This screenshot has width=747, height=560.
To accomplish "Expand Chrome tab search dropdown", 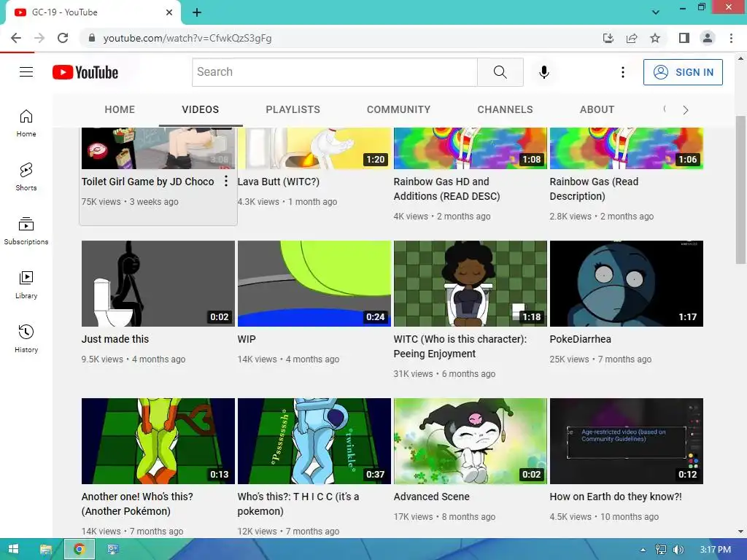I will (656, 12).
